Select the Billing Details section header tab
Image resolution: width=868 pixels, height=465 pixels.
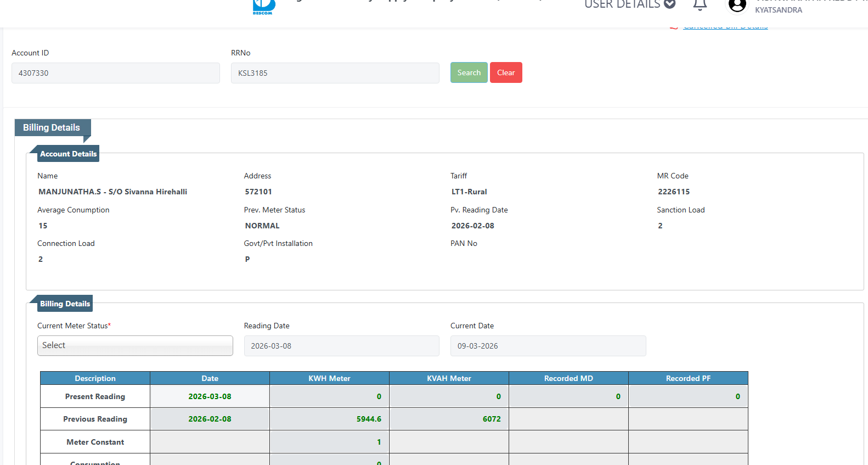52,127
